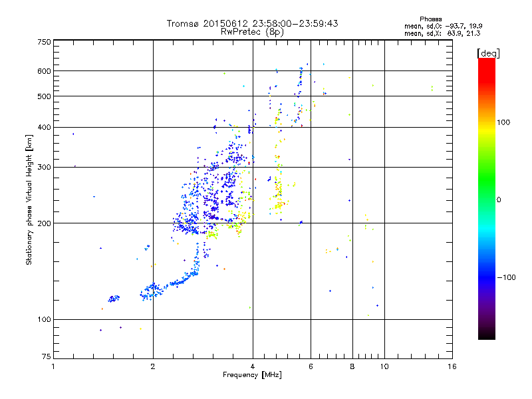This screenshot has height=399, width=532.
Task: Click the y-axis tick label '100'
Action: 44,320
